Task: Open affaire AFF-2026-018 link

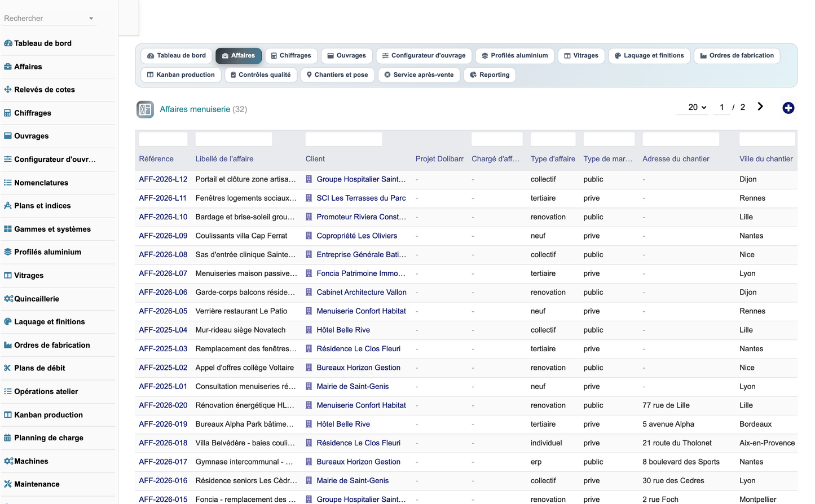Action: pos(163,443)
